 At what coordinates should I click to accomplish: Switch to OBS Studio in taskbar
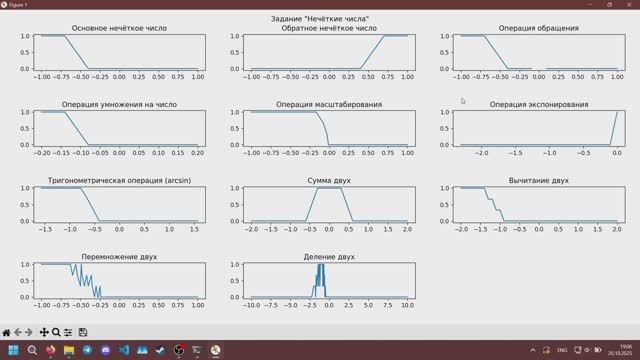[x=179, y=350]
